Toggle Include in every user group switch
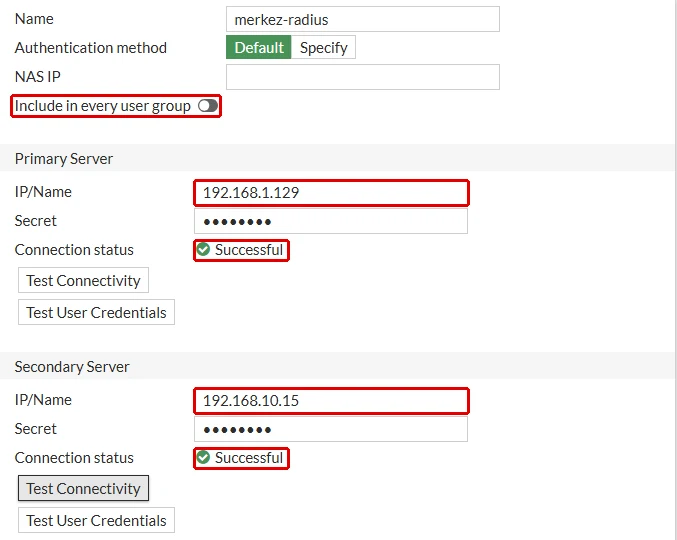Viewport: 677px width, 540px height. (208, 106)
